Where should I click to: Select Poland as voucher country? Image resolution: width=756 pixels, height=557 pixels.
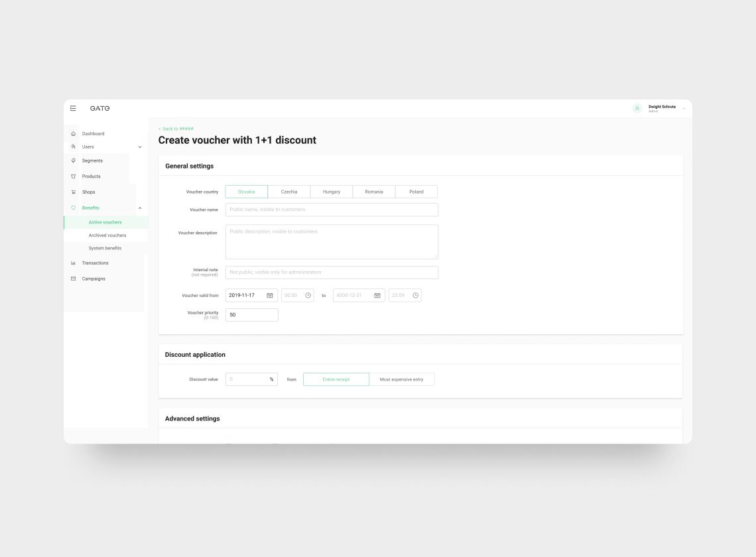click(x=416, y=192)
